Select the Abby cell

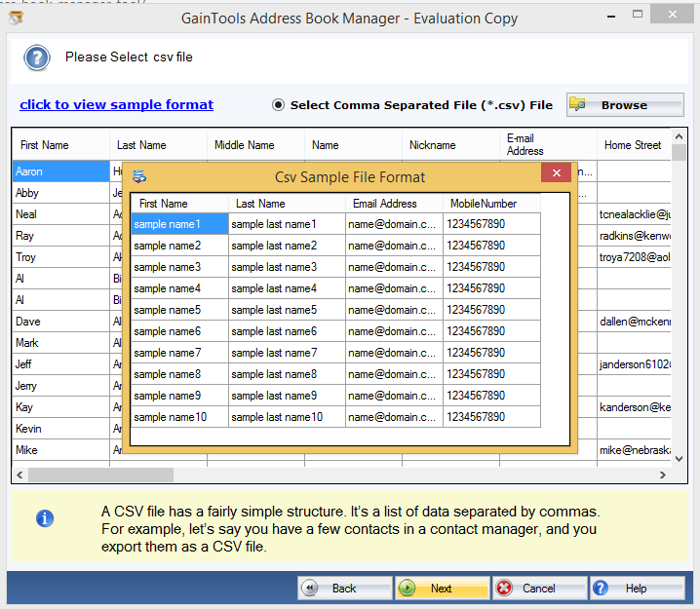tap(60, 193)
